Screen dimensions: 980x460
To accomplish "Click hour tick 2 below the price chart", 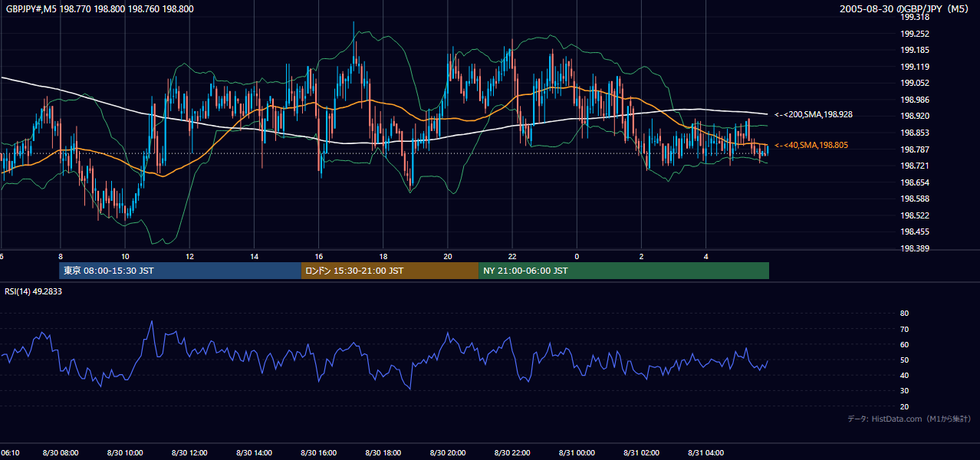I will (641, 257).
